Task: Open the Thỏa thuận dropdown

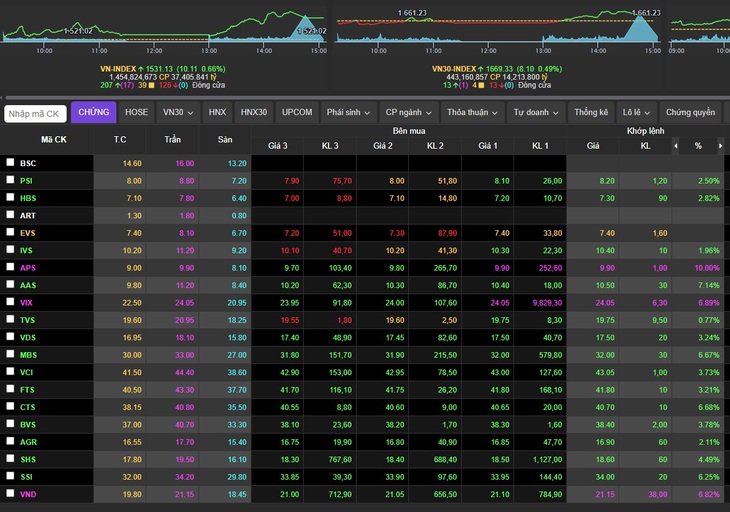Action: coord(473,113)
